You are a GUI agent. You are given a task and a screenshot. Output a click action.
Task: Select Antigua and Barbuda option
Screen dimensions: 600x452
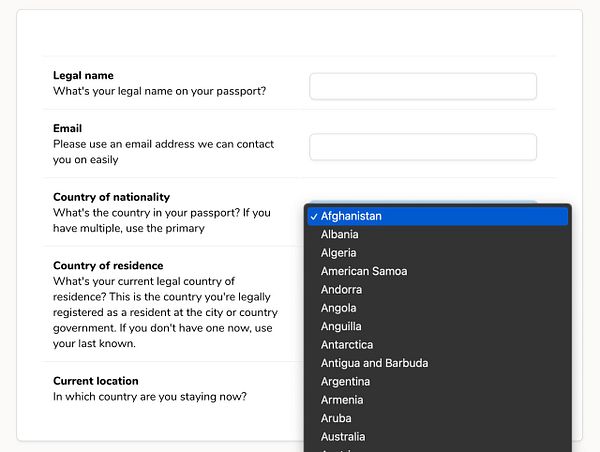coord(374,363)
